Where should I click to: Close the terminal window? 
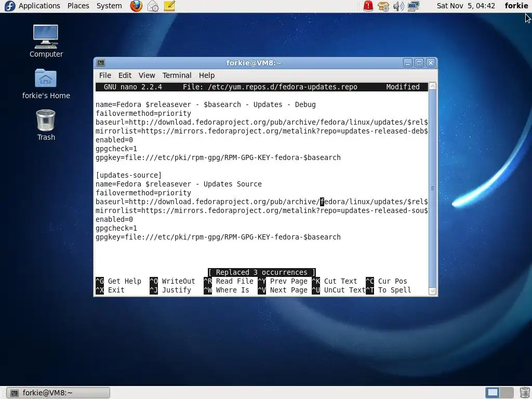[x=431, y=63]
